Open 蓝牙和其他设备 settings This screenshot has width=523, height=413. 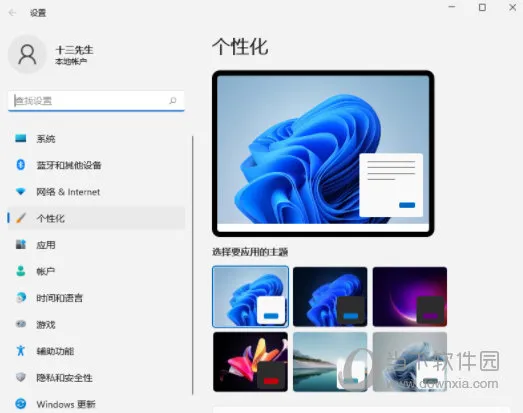96,165
